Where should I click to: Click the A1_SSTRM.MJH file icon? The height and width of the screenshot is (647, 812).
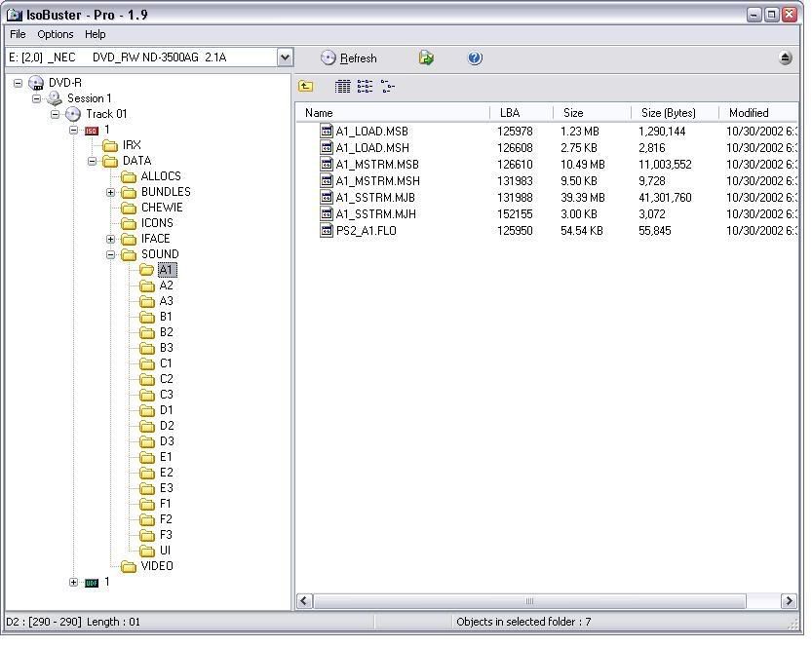click(327, 213)
